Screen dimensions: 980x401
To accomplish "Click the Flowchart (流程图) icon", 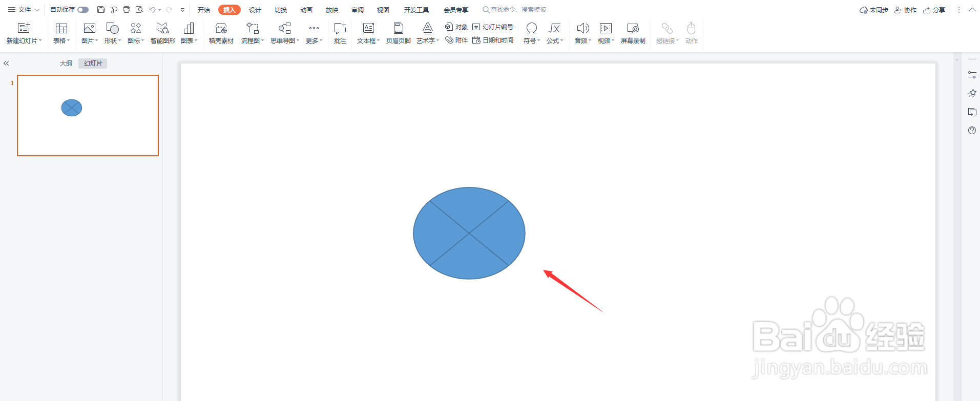I will pyautogui.click(x=253, y=28).
